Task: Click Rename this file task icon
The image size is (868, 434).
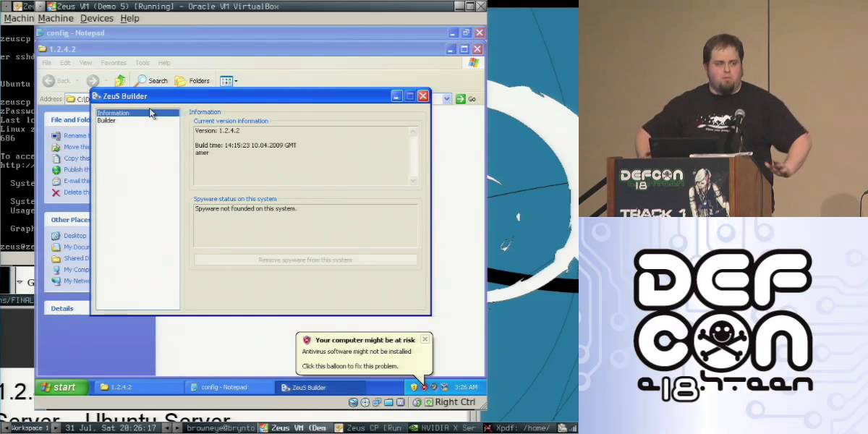Action: tap(56, 136)
